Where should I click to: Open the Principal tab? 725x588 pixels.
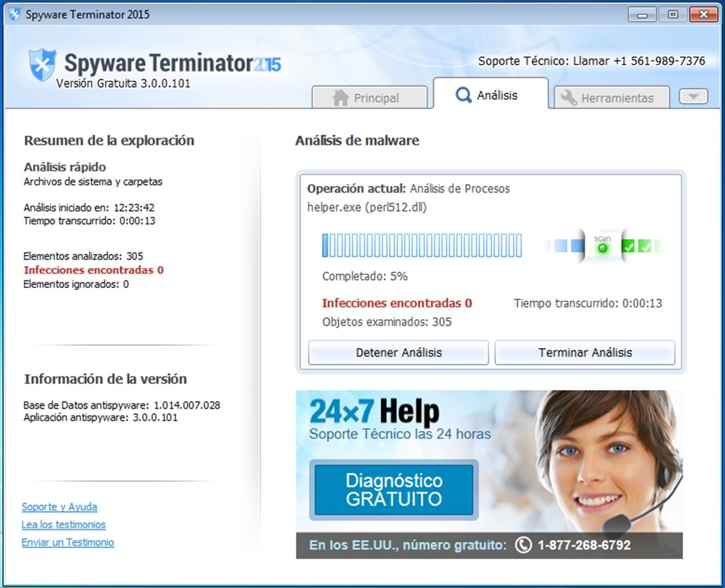click(369, 97)
